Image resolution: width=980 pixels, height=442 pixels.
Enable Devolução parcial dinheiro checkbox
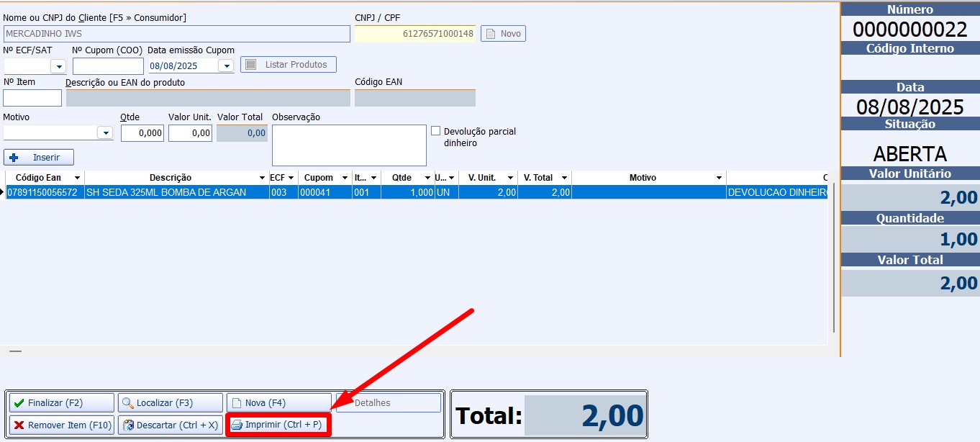click(x=435, y=131)
